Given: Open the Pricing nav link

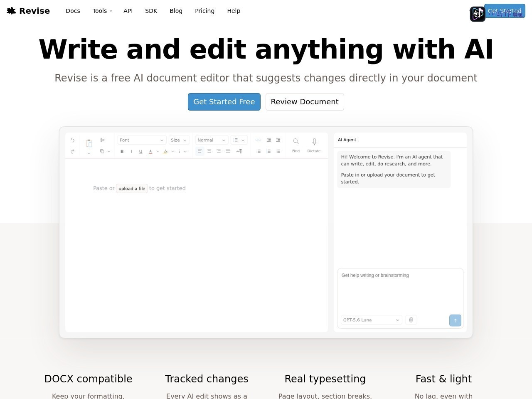Looking at the screenshot, I should tap(204, 11).
